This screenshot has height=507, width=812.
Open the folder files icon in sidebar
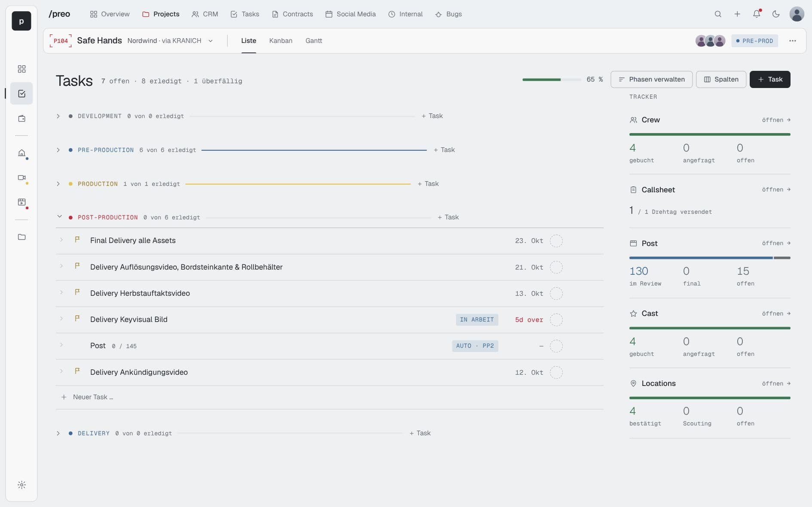(x=21, y=237)
